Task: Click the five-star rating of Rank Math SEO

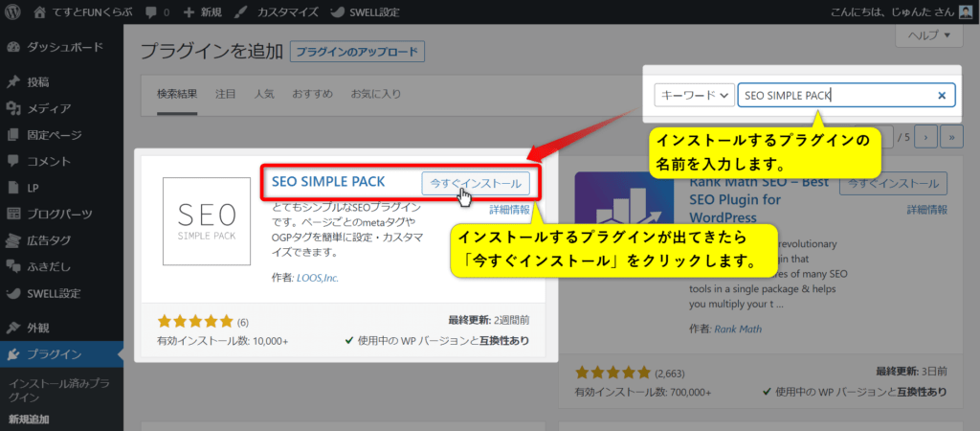Action: 612,373
